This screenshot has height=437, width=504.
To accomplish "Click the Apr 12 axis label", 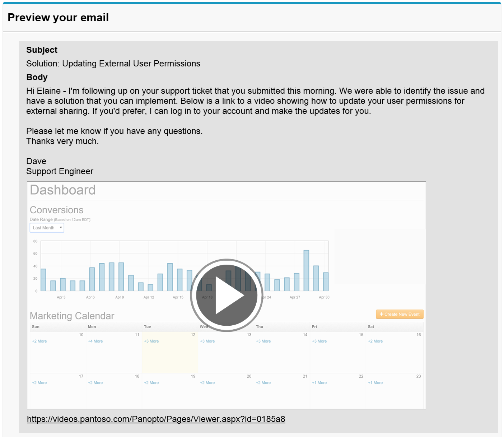I will pos(149,297).
